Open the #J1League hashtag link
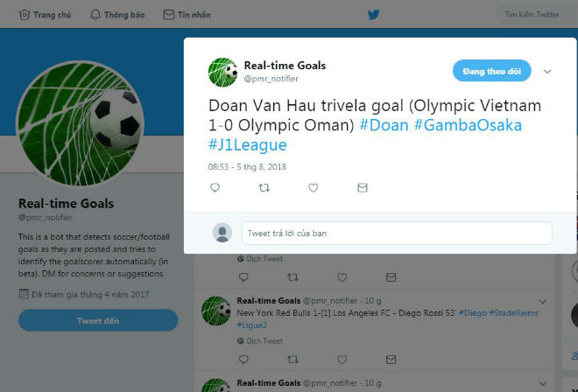The height and width of the screenshot is (392, 578). 247,144
